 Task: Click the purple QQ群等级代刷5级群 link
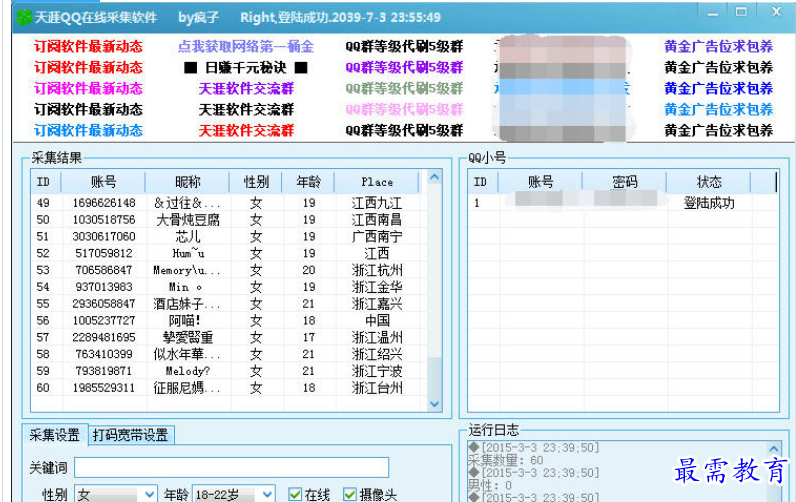click(x=404, y=68)
